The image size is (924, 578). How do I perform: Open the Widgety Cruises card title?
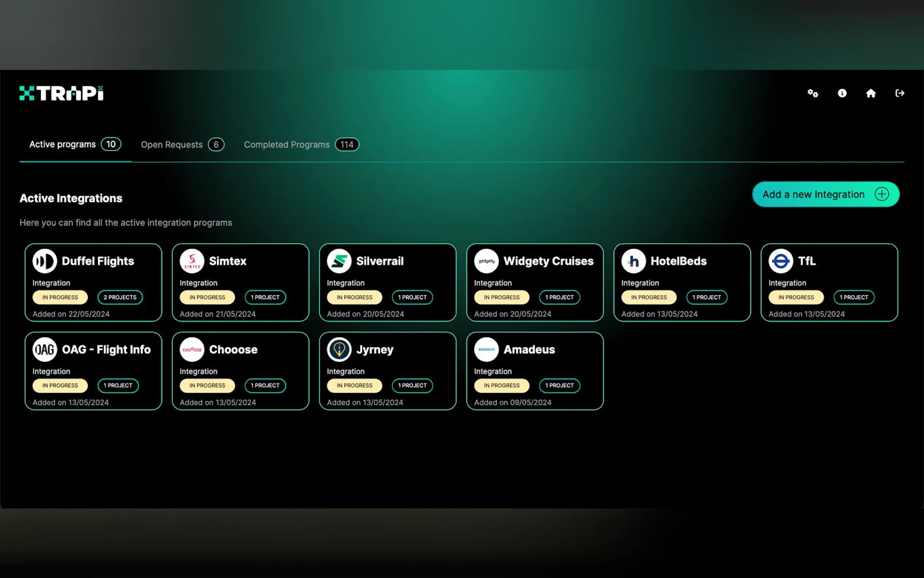click(x=548, y=261)
